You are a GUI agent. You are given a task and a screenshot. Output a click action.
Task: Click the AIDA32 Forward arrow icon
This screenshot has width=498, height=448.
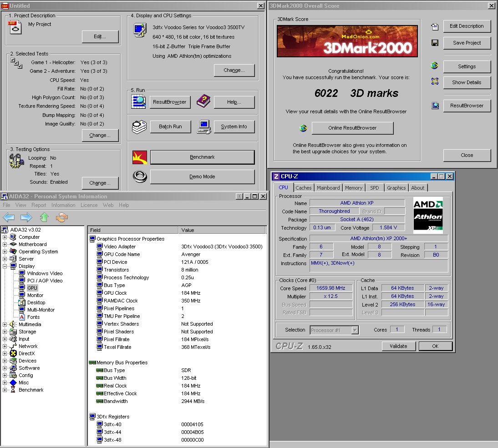[x=26, y=217]
